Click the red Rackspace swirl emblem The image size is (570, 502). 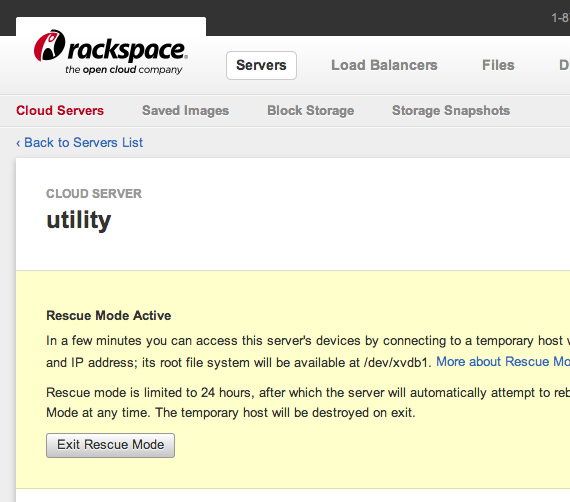click(49, 45)
